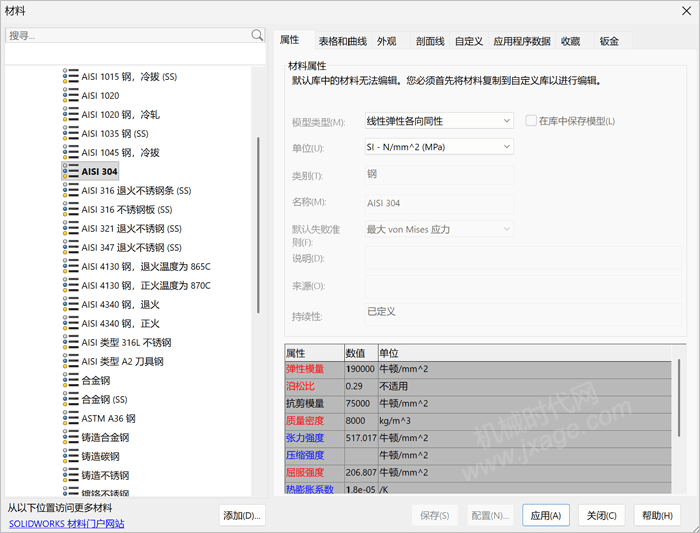This screenshot has width=700, height=533.
Task: Click material icon beside AISI 4130 钢, 正火温度为 870C
Action: (71, 285)
